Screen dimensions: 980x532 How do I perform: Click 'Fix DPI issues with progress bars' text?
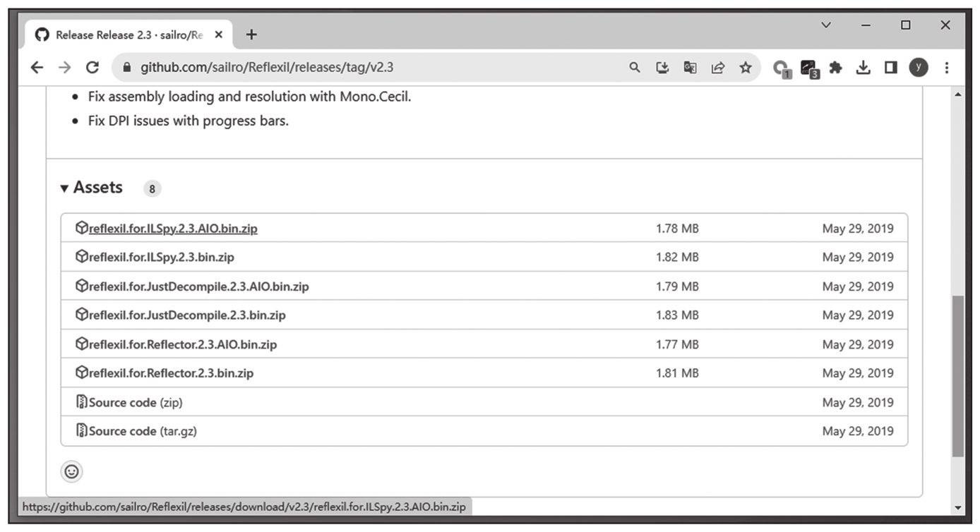point(189,121)
